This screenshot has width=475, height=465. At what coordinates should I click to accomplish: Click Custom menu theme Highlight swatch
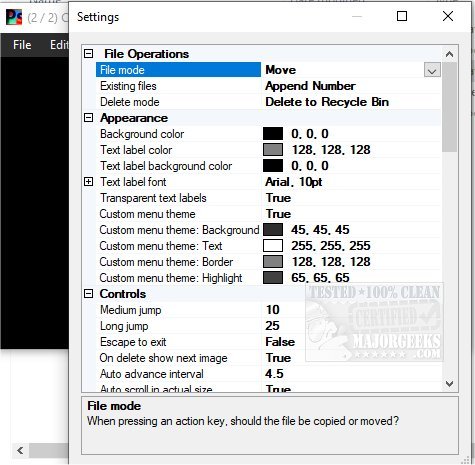click(273, 278)
